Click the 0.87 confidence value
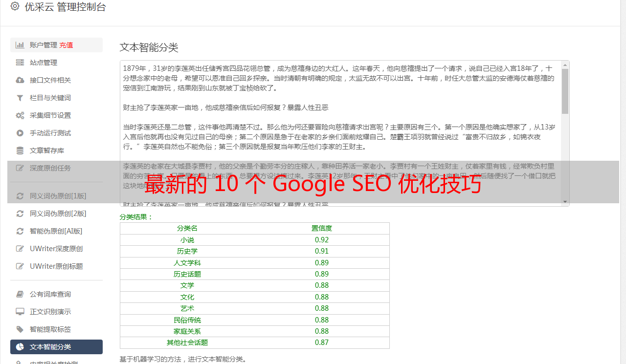Viewport: 626px width, 364px height. tap(322, 343)
